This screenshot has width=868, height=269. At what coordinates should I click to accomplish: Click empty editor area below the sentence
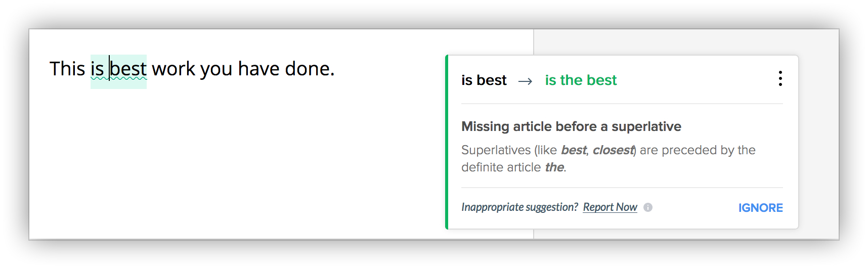(x=228, y=167)
